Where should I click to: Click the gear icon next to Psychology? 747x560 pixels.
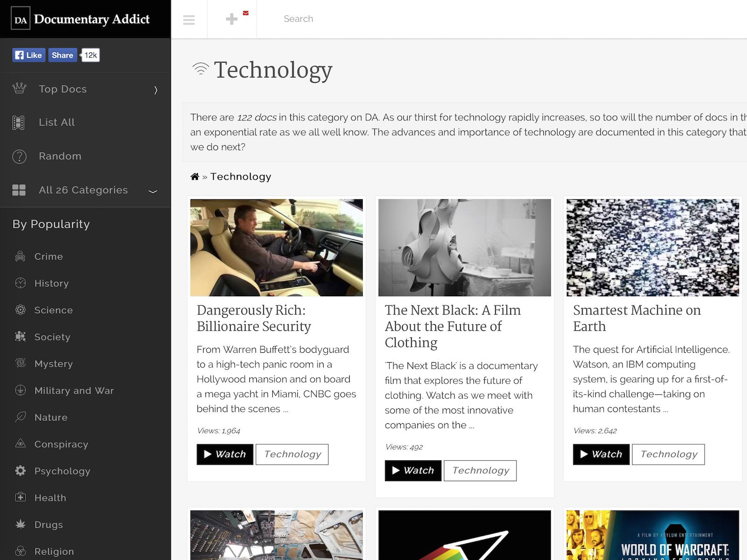(x=20, y=470)
